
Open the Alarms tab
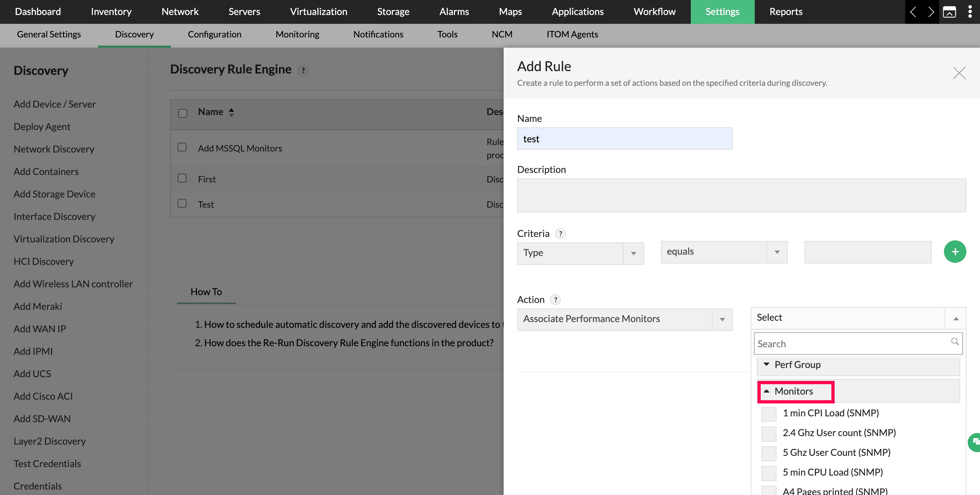[454, 12]
